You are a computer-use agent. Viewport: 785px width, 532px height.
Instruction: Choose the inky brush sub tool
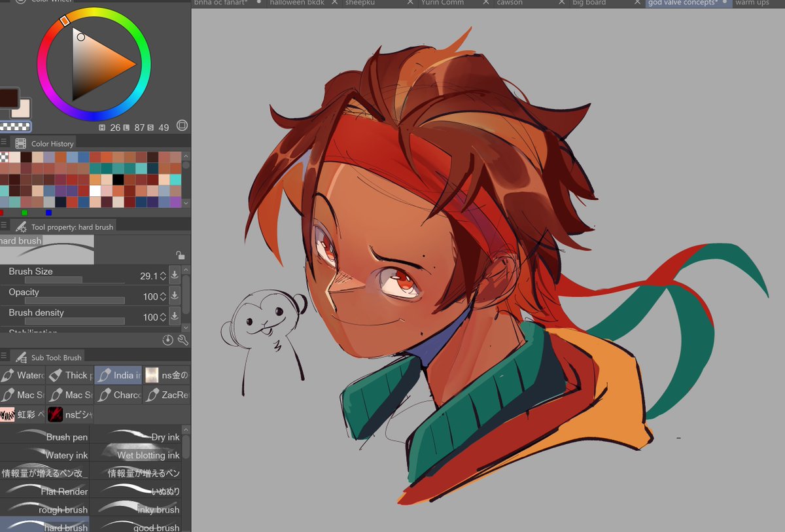pyautogui.click(x=135, y=507)
